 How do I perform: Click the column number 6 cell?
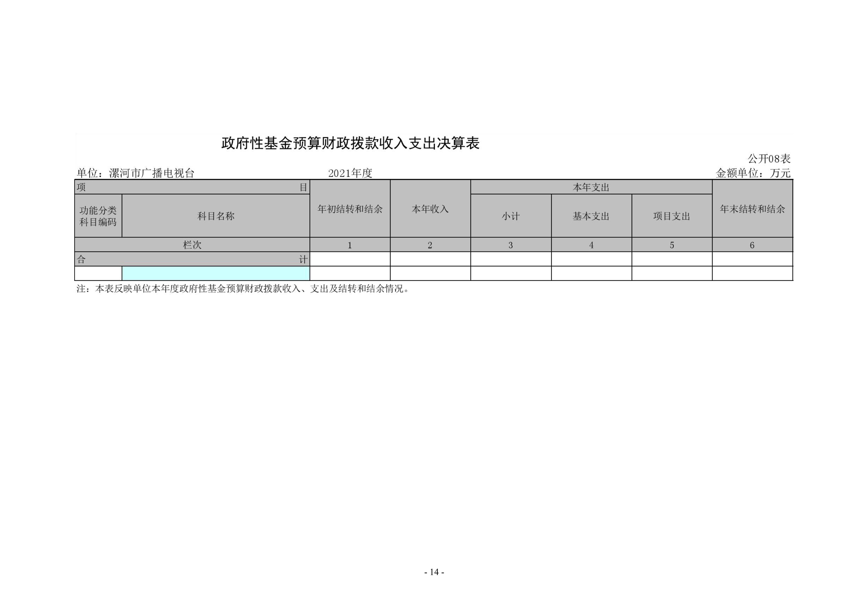click(x=752, y=245)
